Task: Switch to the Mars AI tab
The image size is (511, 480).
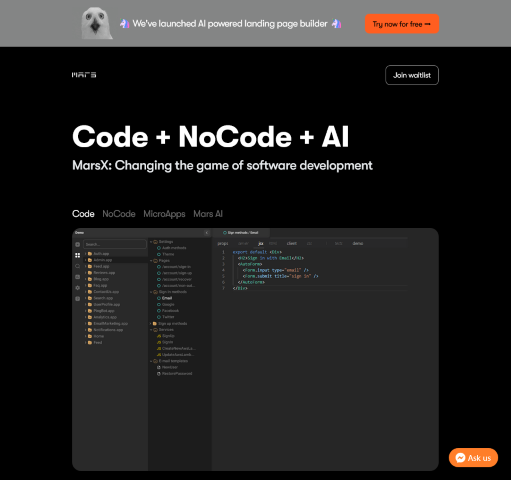Action: tap(208, 214)
